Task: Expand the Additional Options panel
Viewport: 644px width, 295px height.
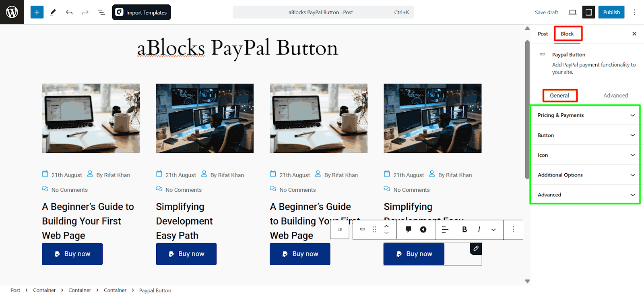Action: [586, 175]
